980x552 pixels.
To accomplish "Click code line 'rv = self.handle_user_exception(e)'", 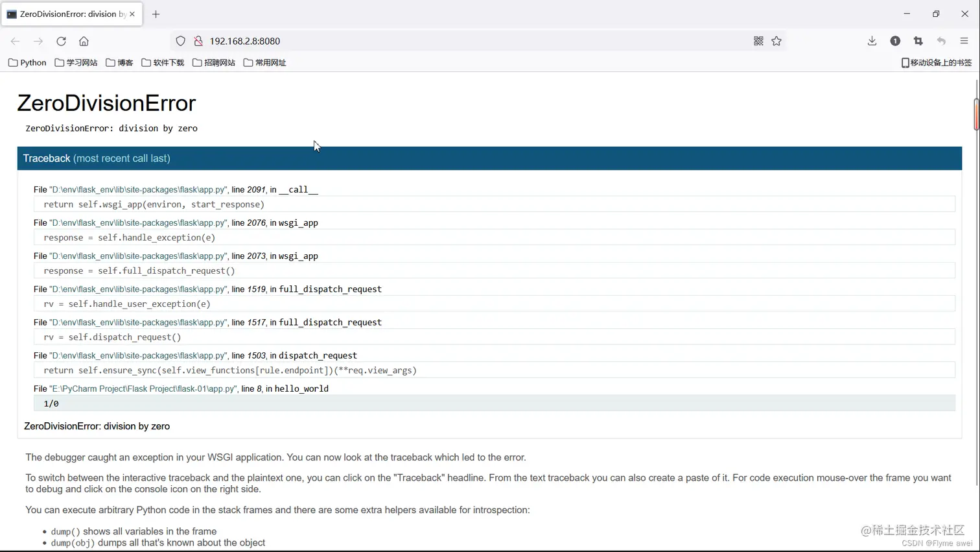I will tap(494, 304).
